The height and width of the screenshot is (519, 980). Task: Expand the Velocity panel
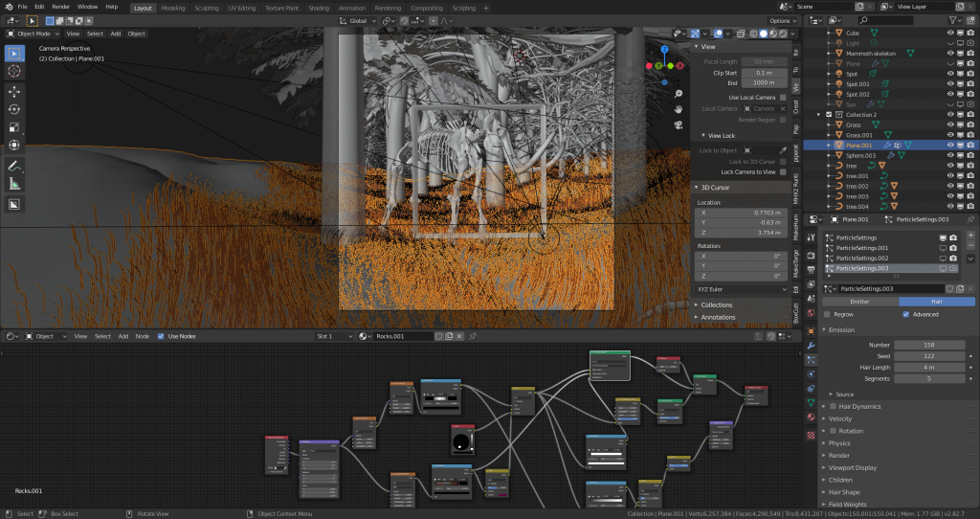tap(840, 419)
